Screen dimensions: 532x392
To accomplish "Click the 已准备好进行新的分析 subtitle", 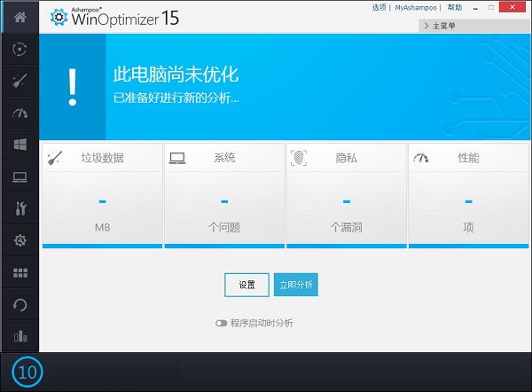I will pos(176,98).
